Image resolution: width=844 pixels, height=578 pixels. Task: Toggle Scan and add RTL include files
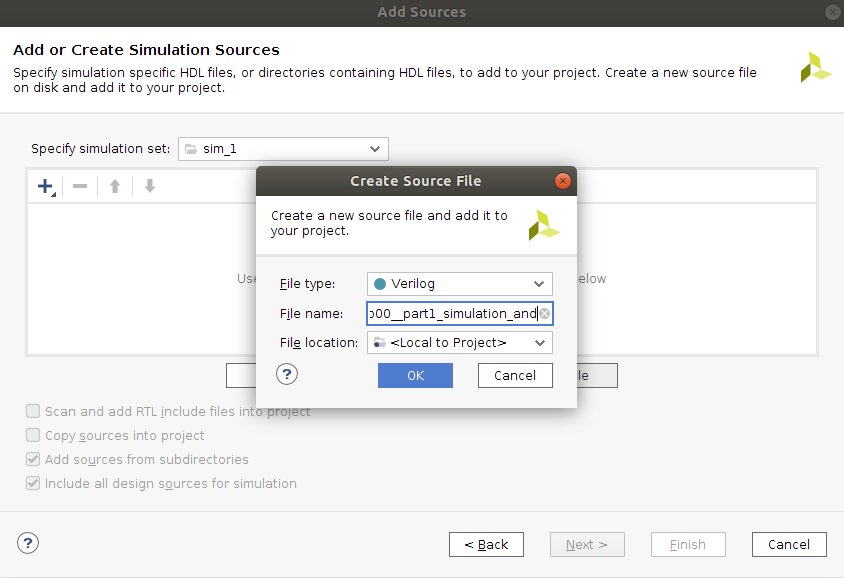tap(33, 411)
